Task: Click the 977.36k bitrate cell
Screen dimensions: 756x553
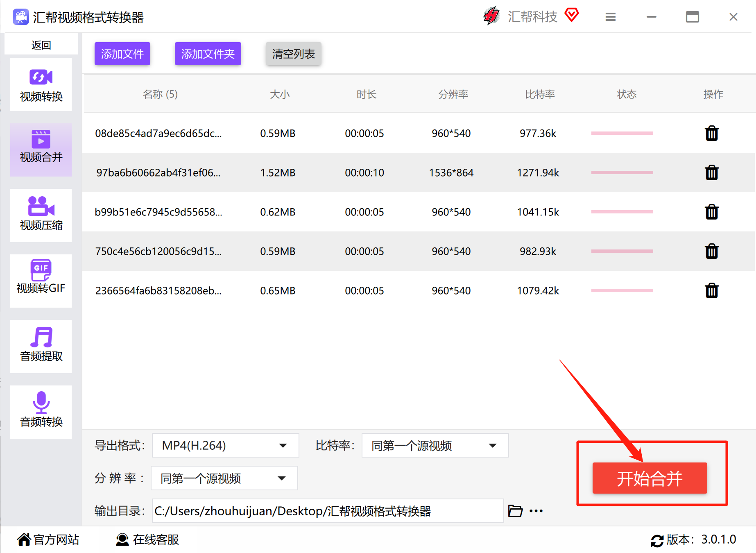Action: coord(538,133)
